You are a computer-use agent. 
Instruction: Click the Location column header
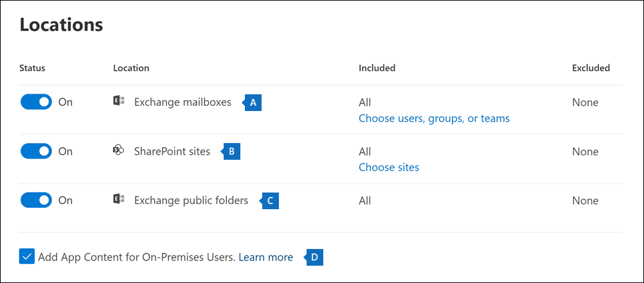(x=131, y=67)
